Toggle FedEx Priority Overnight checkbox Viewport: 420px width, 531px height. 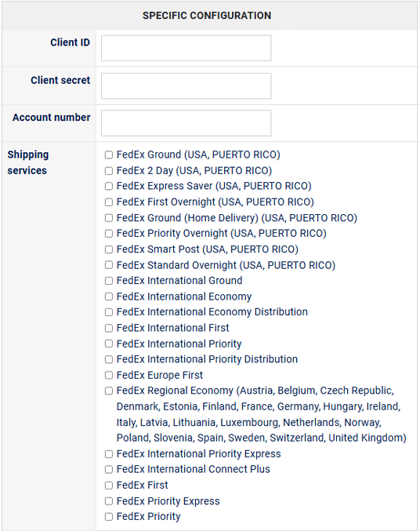click(x=109, y=234)
